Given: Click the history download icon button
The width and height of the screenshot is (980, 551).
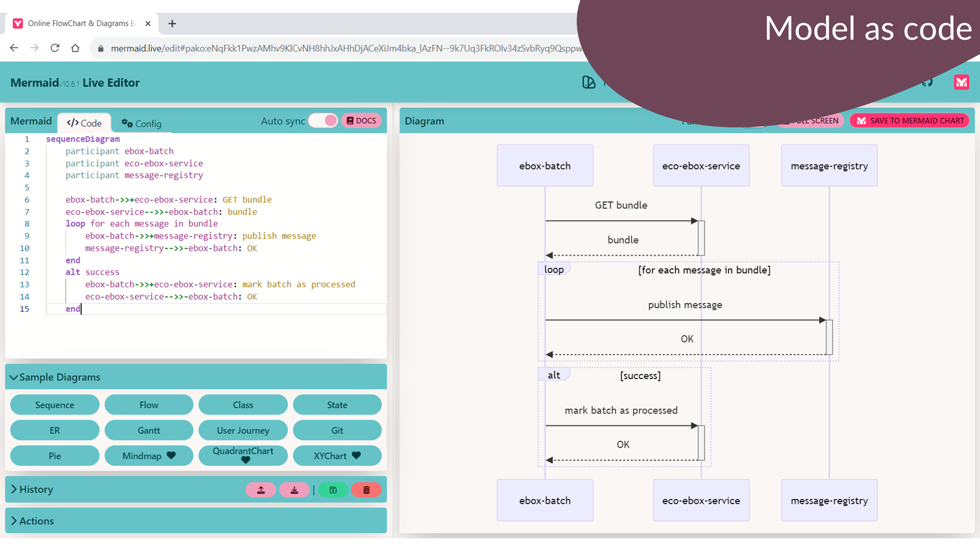Looking at the screenshot, I should pos(294,490).
